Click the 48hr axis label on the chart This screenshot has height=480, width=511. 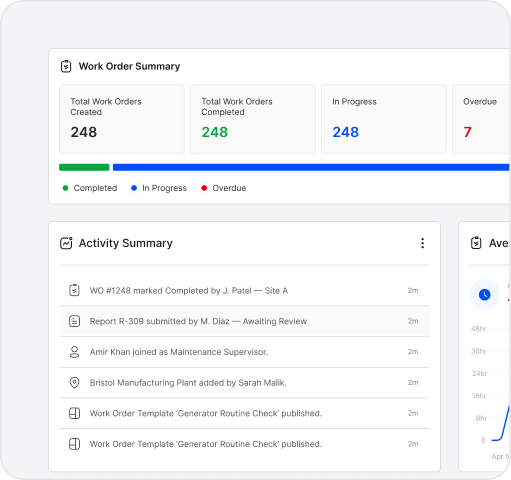click(x=479, y=329)
